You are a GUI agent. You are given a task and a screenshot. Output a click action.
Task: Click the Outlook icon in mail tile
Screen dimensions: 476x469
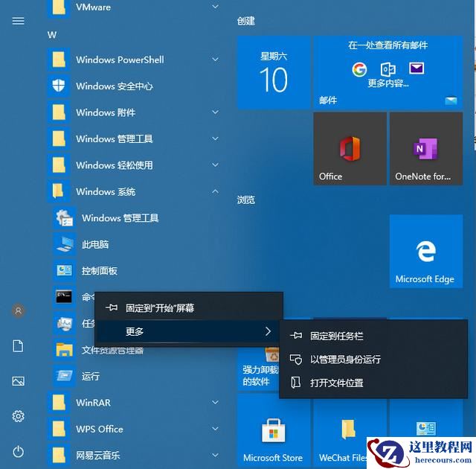point(388,69)
